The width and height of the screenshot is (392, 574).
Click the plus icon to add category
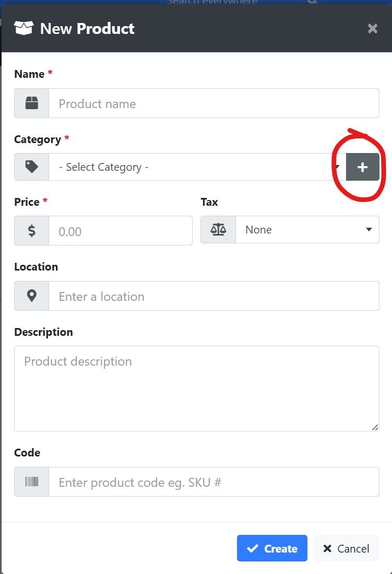(x=362, y=167)
